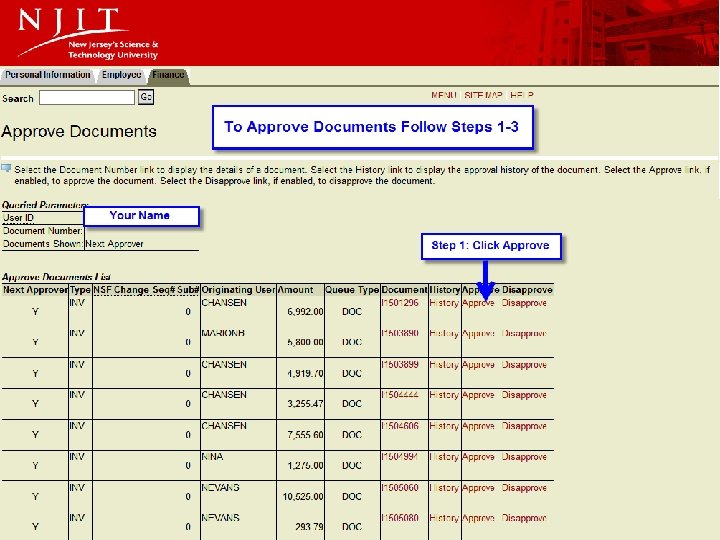Click the info speech bubble icon
Viewport: 720px width, 540px height.
click(6, 168)
